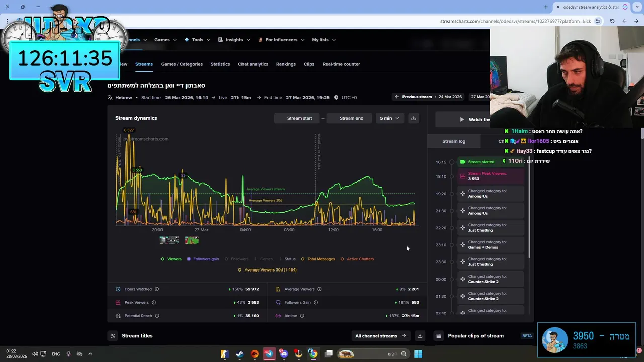Click the second game thumbnail under chart
This screenshot has width=644, height=362.
pos(192,240)
